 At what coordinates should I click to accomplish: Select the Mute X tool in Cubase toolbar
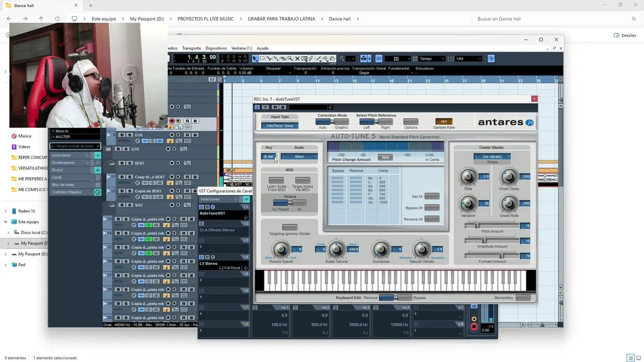coord(297,59)
